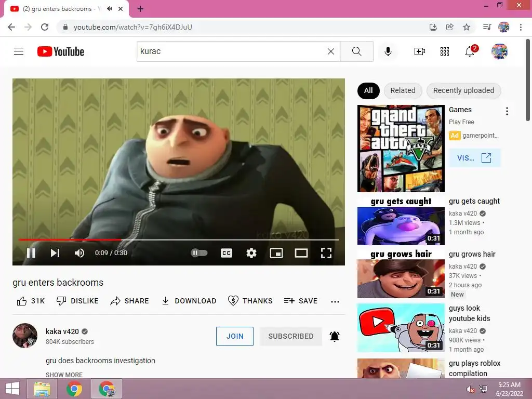
Task: Share this page from address bar
Action: point(450,27)
